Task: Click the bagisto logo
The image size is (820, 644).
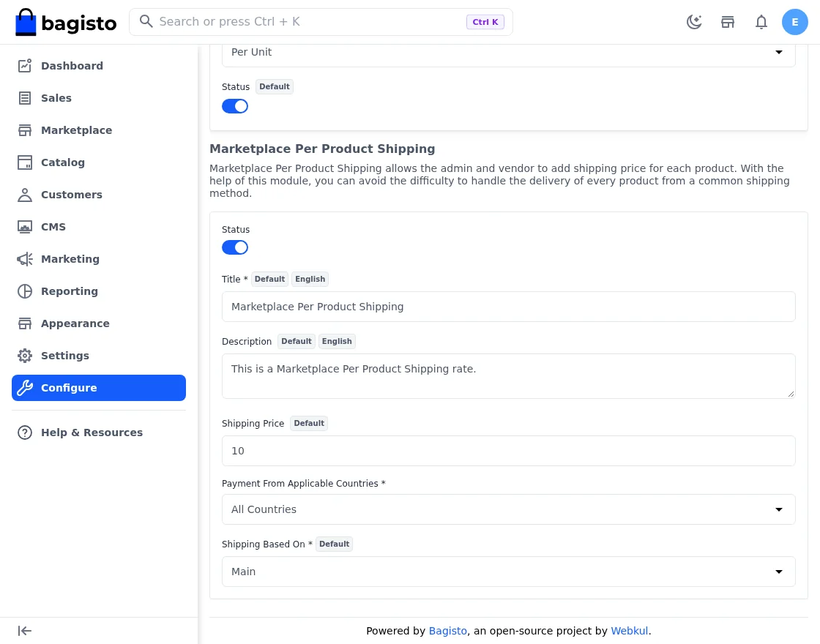Action: (66, 22)
